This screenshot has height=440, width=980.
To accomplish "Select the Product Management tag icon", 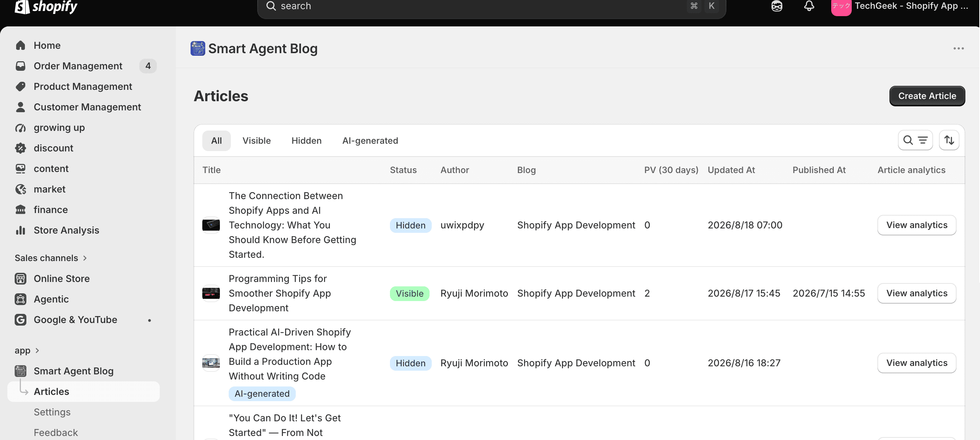I will click(21, 87).
